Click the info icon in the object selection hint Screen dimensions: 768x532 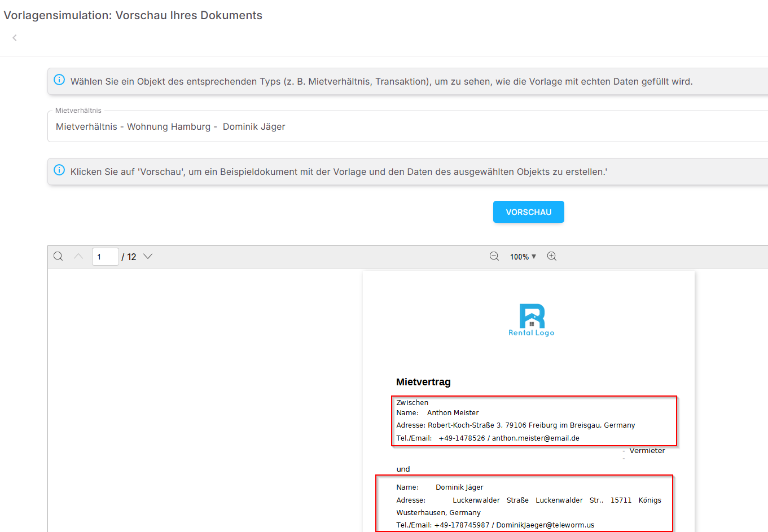click(59, 80)
